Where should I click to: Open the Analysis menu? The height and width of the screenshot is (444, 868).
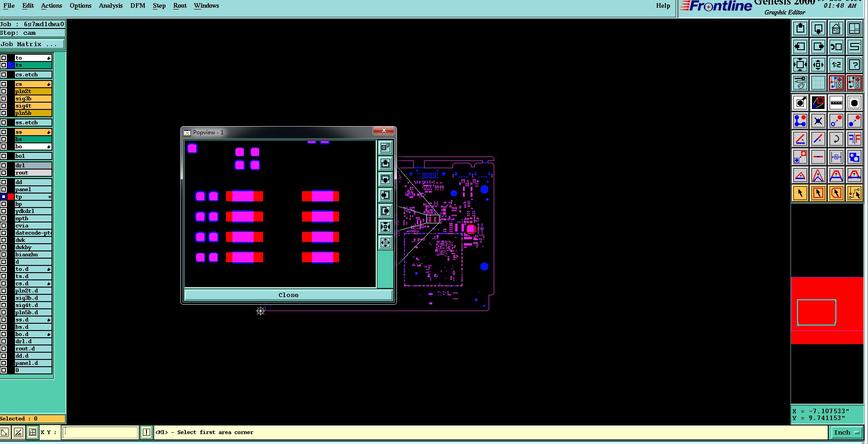[x=111, y=5]
